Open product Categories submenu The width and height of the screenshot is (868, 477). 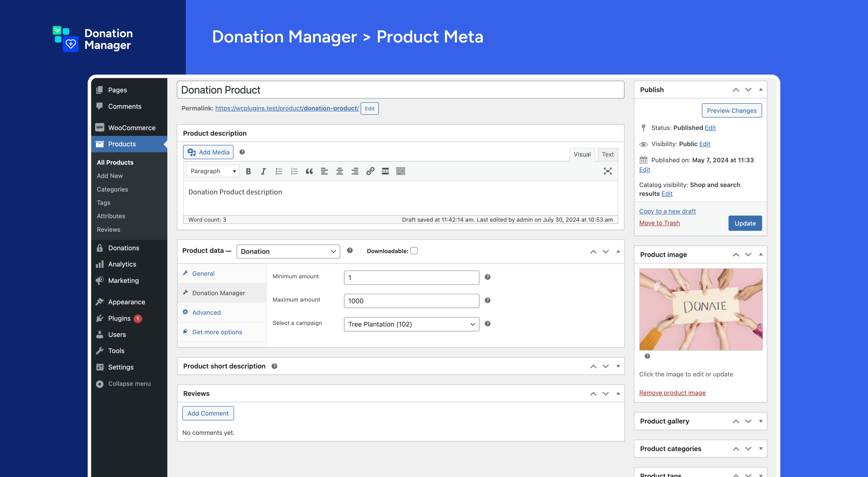pos(113,189)
